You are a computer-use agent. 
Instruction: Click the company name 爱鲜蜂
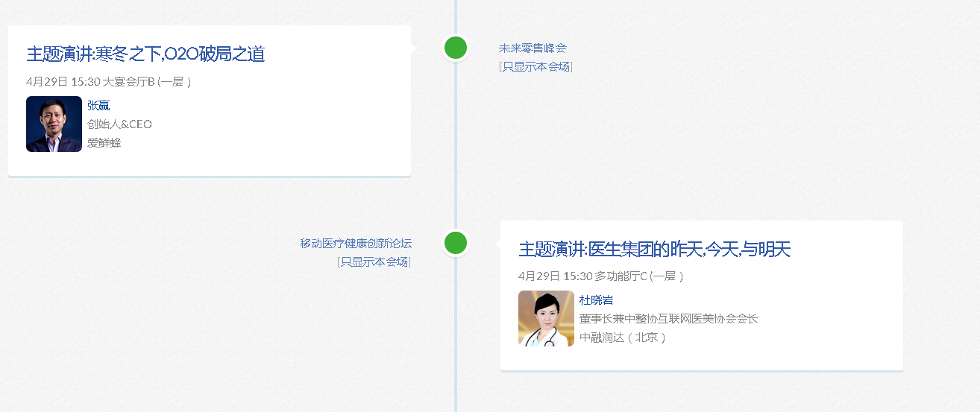(x=104, y=143)
